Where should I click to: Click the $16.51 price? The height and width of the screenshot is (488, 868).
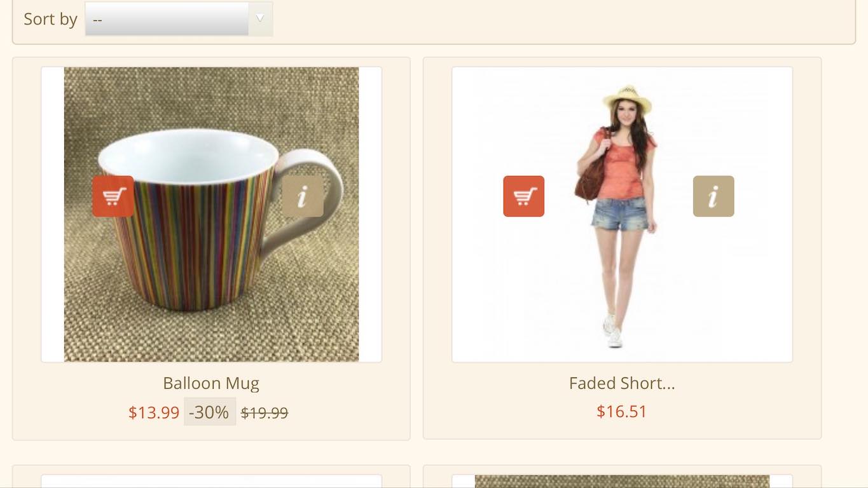(622, 411)
